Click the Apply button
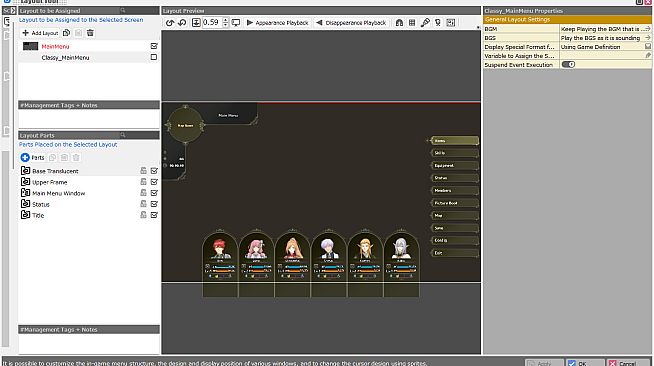Image resolution: width=654 pixels, height=366 pixels. pyautogui.click(x=544, y=363)
